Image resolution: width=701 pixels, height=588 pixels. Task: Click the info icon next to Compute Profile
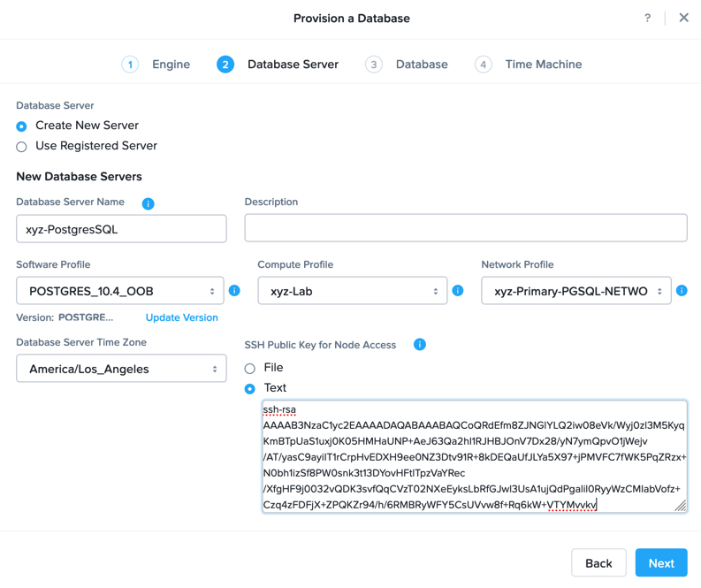pyautogui.click(x=458, y=291)
